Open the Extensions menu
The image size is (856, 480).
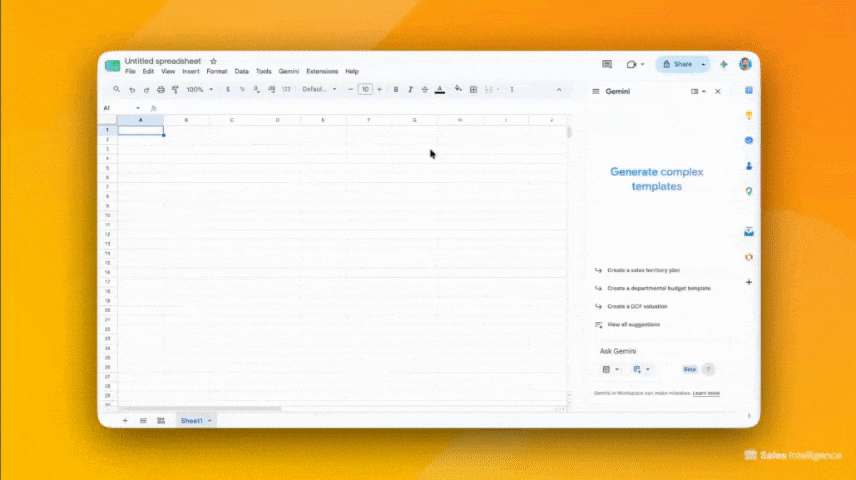pyautogui.click(x=322, y=72)
